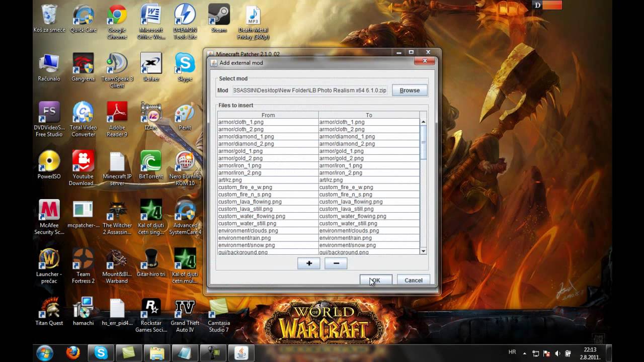This screenshot has height=362, width=644.
Task: Select the Minecraft IP server text file
Action: [x=117, y=168]
